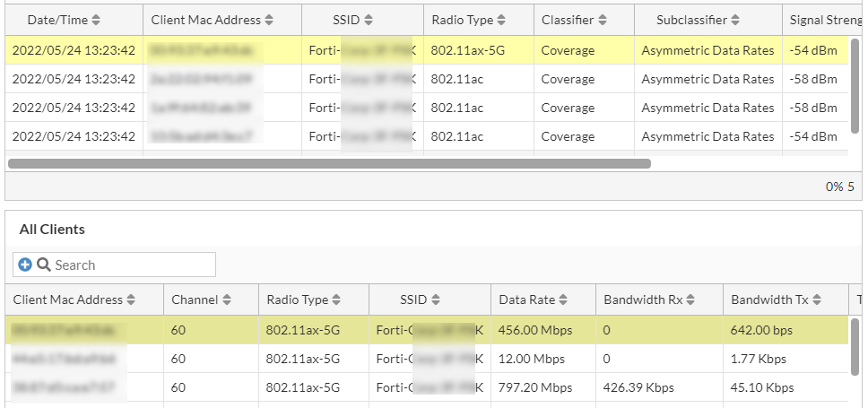Sort by Bandwidth Rx column arrows
This screenshot has width=868, height=408.
click(691, 299)
